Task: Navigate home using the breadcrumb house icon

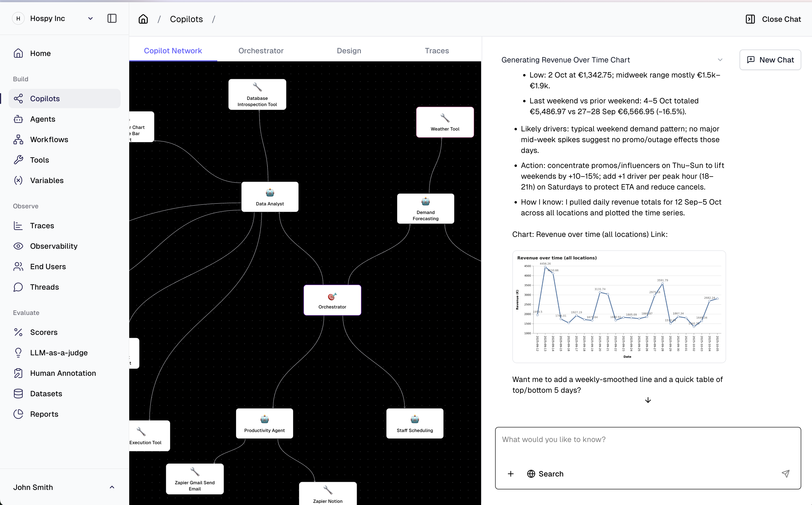Action: coord(143,19)
